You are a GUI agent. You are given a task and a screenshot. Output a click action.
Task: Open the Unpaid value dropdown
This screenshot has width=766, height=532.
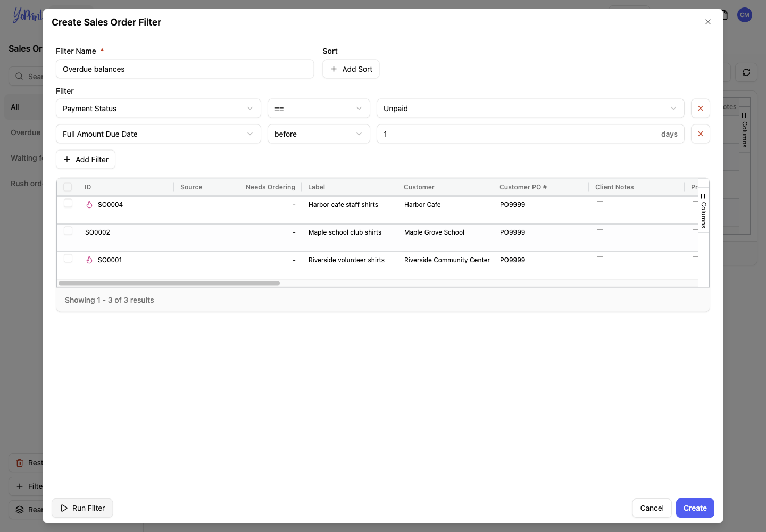[530, 109]
